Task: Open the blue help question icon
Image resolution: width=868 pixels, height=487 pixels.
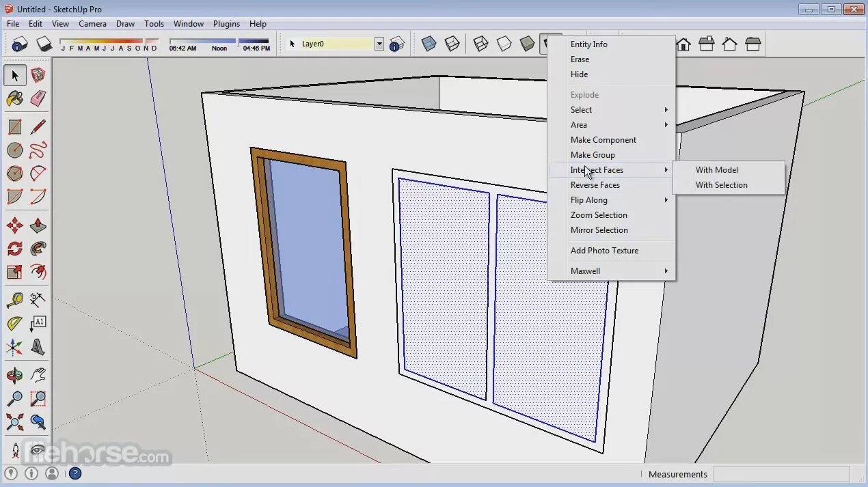Action: [75, 473]
